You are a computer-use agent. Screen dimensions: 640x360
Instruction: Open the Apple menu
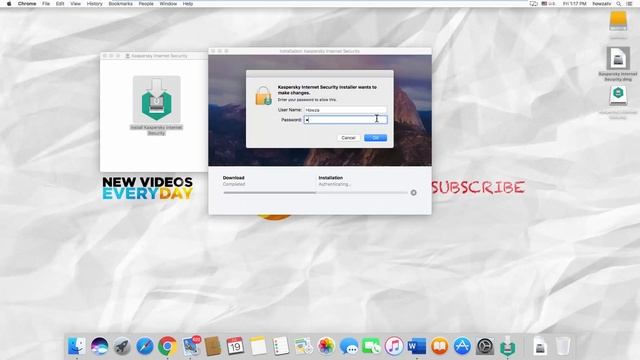tap(9, 4)
